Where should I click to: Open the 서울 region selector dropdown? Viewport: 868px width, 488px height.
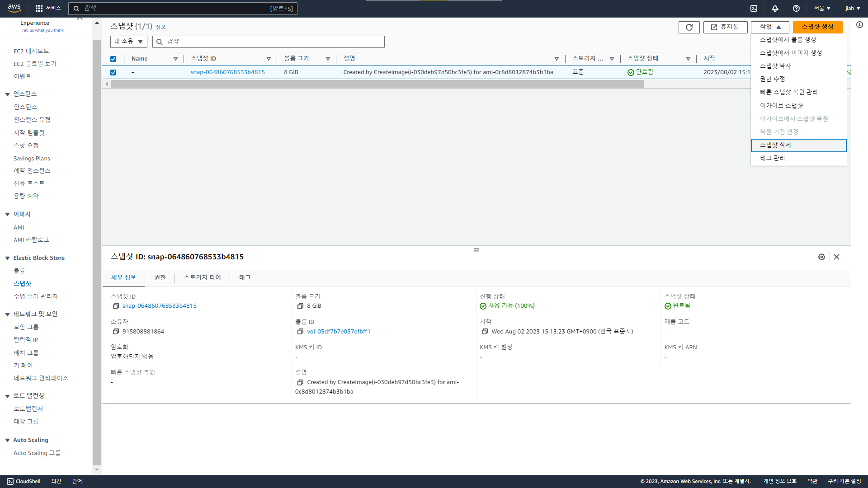click(x=822, y=9)
